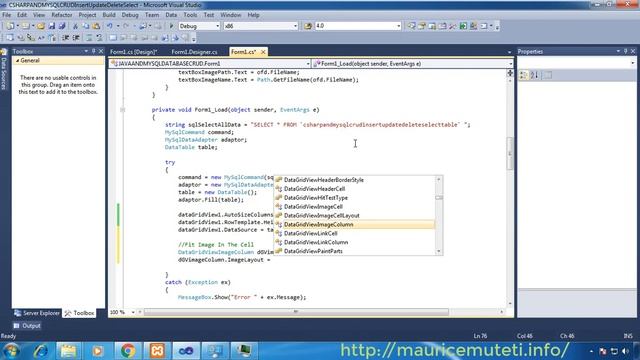Screen dimensions: 640x360
Task: Collapse the Form1_Load method outline
Action: point(122,110)
